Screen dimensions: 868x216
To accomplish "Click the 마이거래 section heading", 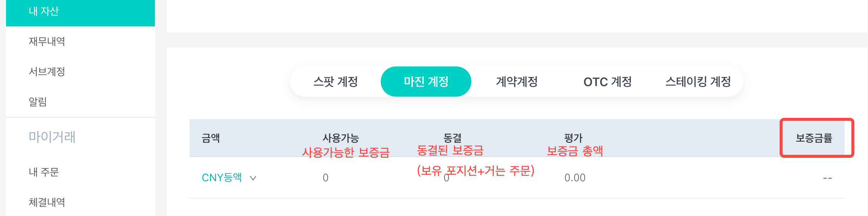I will [x=52, y=137].
